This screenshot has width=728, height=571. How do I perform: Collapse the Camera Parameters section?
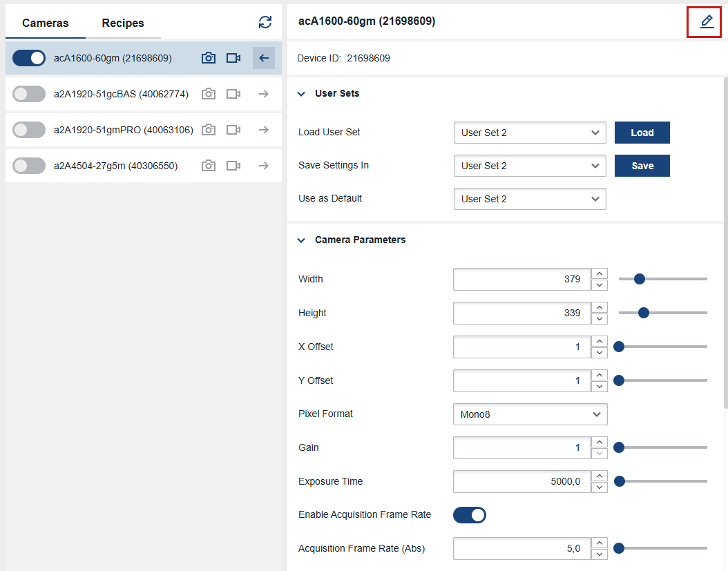pos(301,240)
